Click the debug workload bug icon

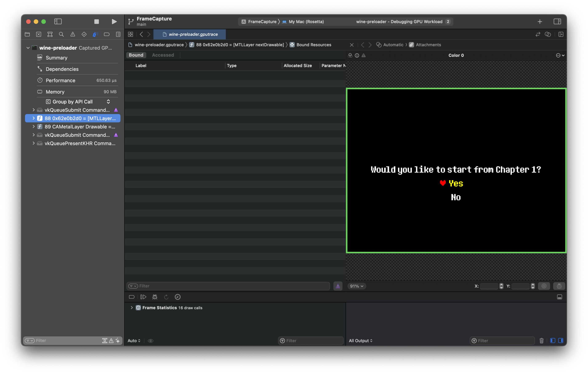click(x=154, y=297)
